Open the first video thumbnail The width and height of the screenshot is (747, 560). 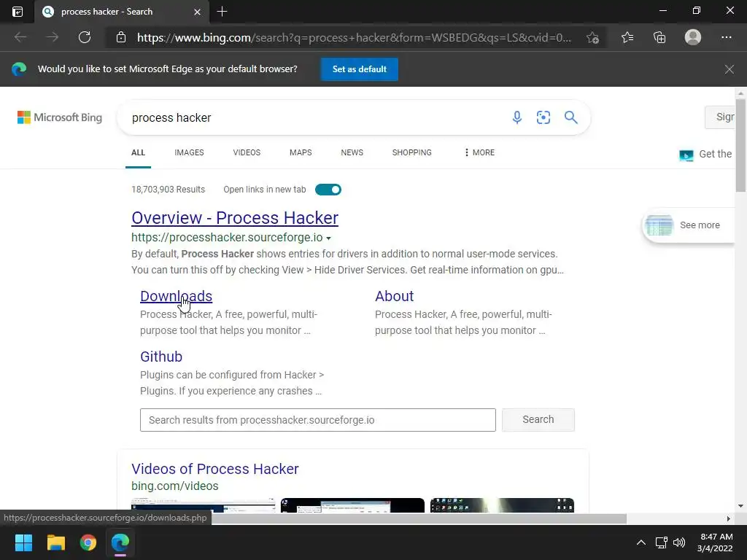tap(204, 505)
